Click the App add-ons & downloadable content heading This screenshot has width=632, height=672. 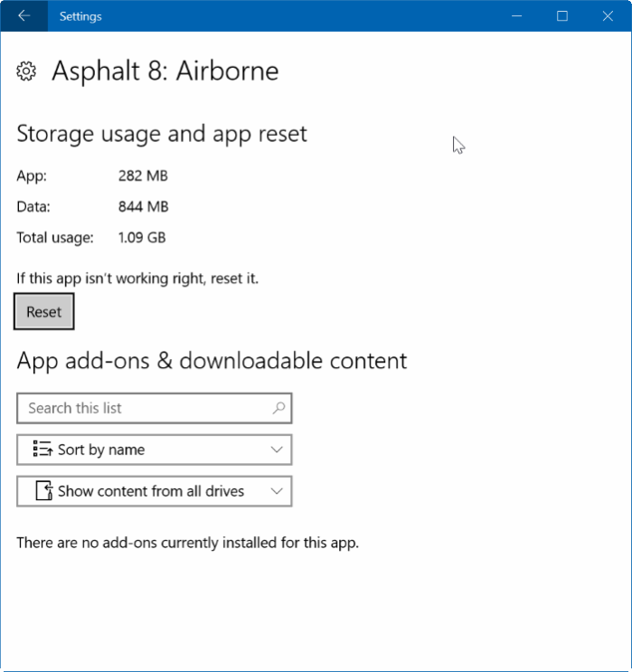point(212,361)
